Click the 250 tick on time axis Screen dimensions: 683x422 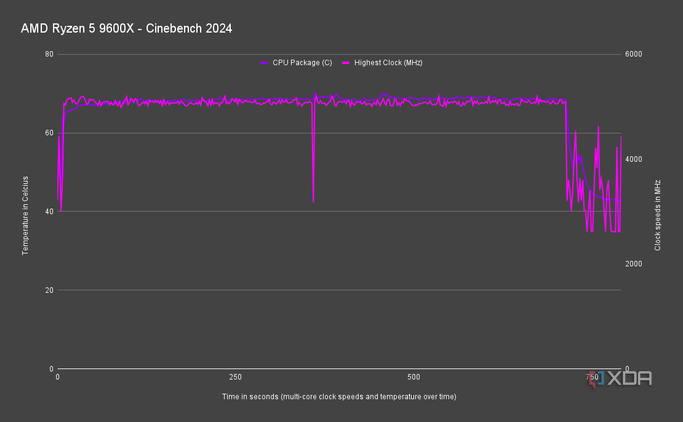click(x=235, y=377)
